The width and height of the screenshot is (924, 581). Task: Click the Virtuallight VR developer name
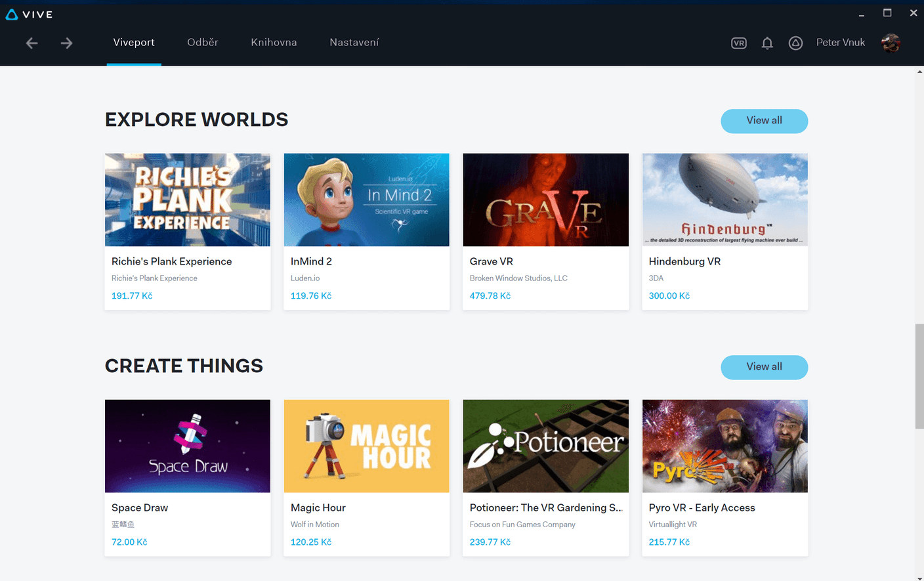[673, 525]
